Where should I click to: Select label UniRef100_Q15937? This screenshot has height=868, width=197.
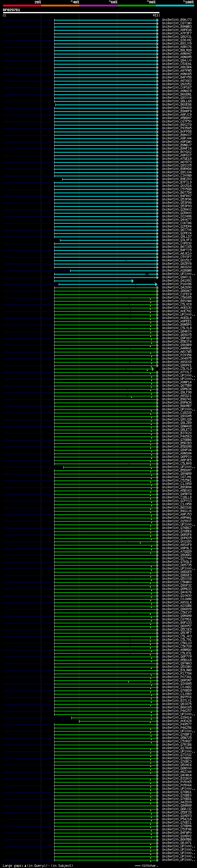[177, 521]
